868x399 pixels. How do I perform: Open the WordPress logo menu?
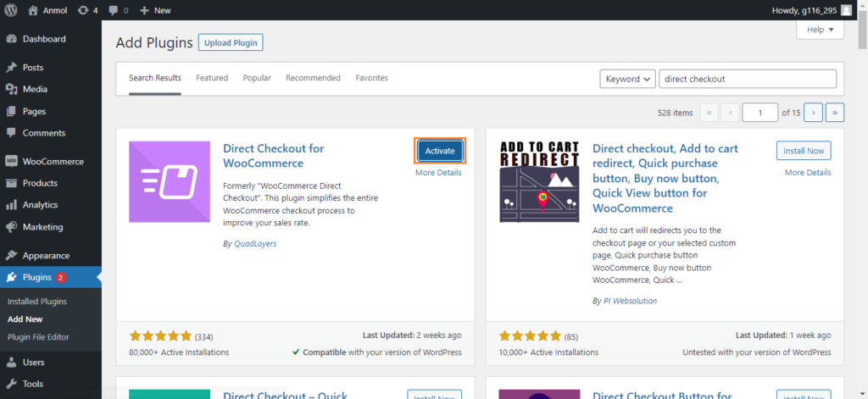(11, 10)
